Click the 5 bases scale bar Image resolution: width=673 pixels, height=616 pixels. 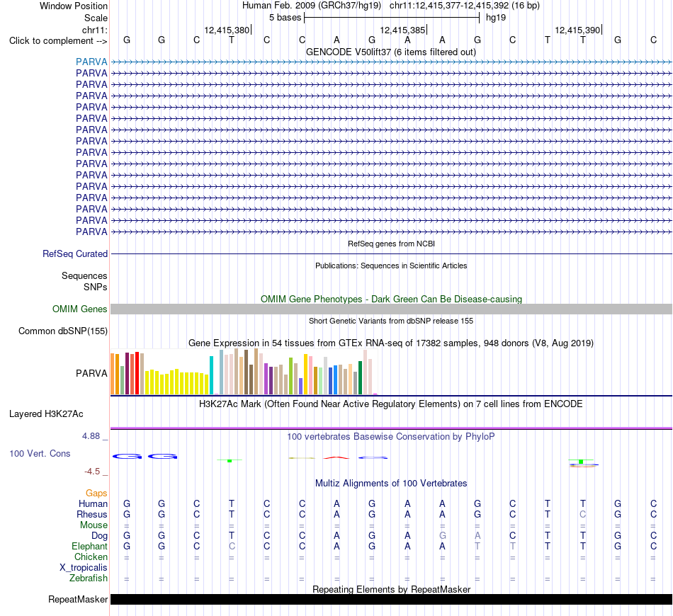click(392, 18)
